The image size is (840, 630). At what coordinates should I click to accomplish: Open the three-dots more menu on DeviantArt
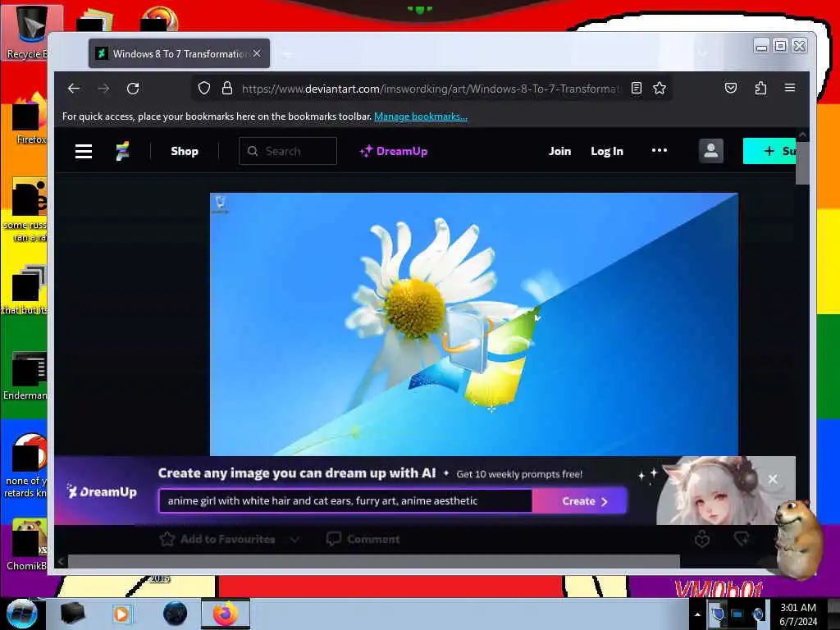click(660, 151)
